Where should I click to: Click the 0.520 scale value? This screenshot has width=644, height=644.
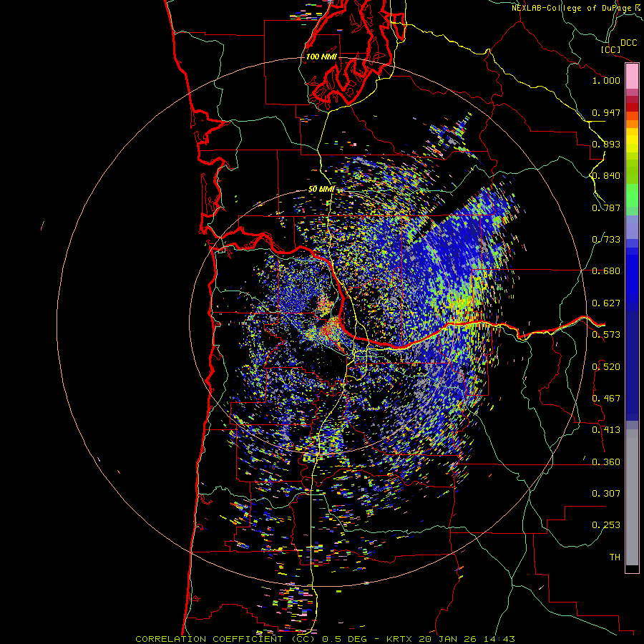click(606, 367)
